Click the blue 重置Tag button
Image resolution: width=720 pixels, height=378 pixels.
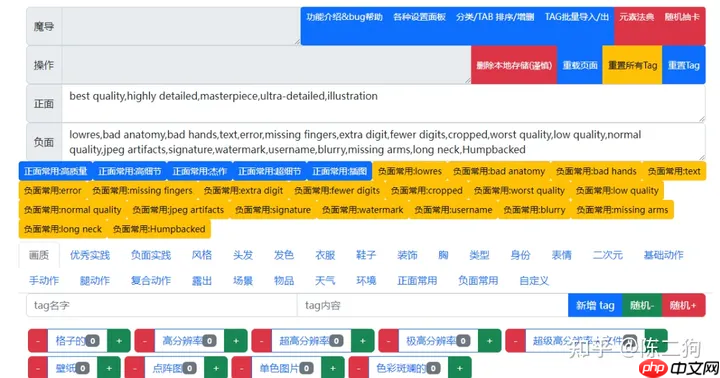[x=684, y=65]
